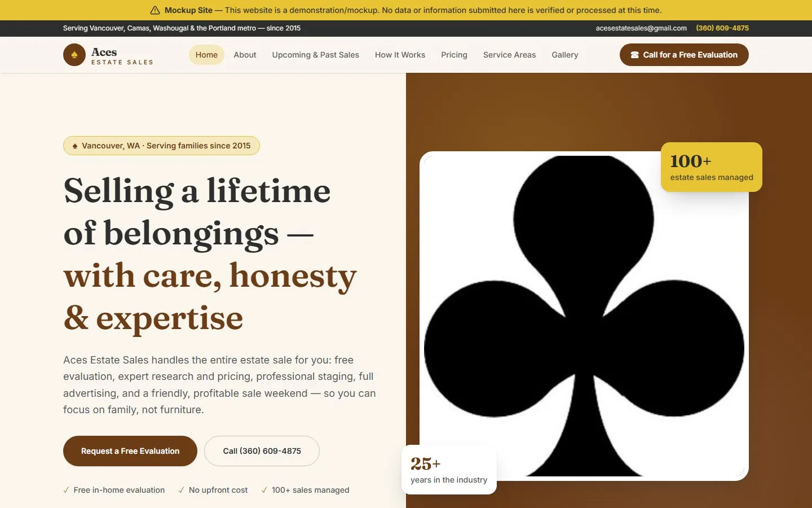Go to the About page
Screen dimensions: 812x508
(245, 55)
